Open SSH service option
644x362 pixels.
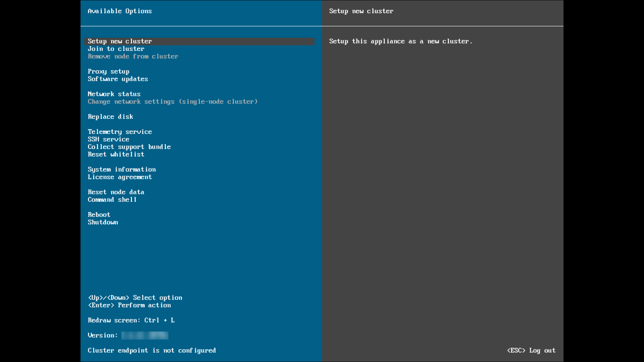pyautogui.click(x=108, y=139)
